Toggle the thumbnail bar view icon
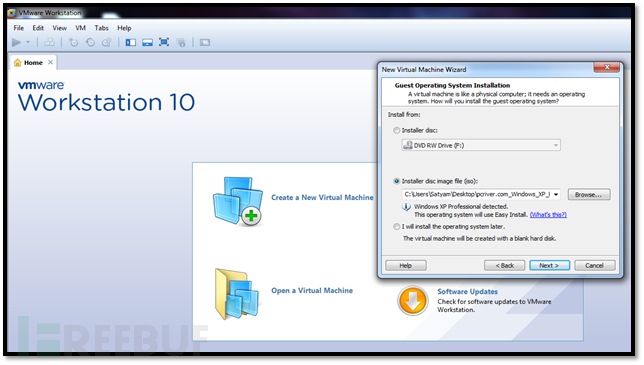 (147, 42)
